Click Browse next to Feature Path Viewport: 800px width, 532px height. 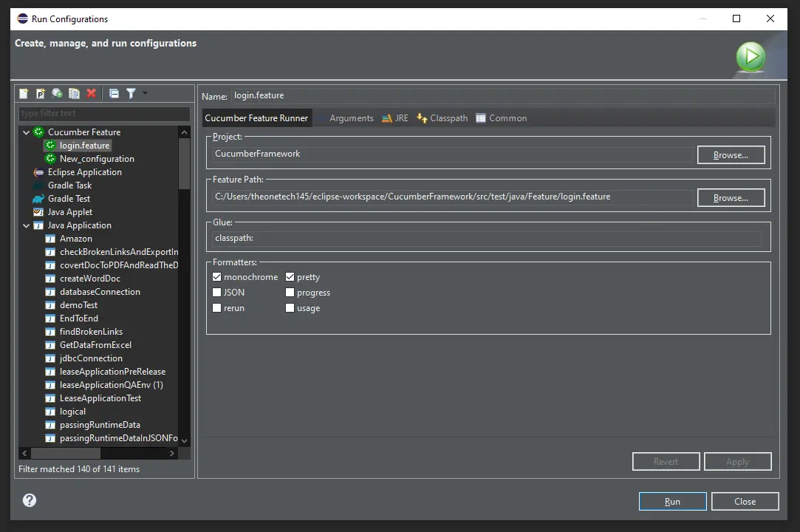731,197
